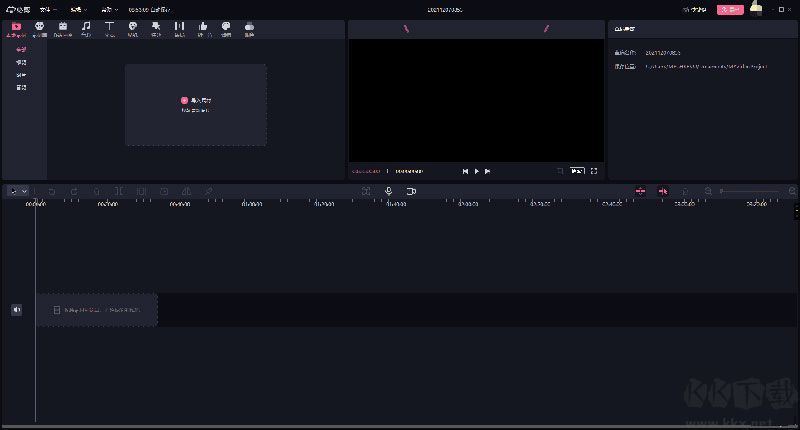Expand the second title bar dropdown menu

[x=76, y=9]
